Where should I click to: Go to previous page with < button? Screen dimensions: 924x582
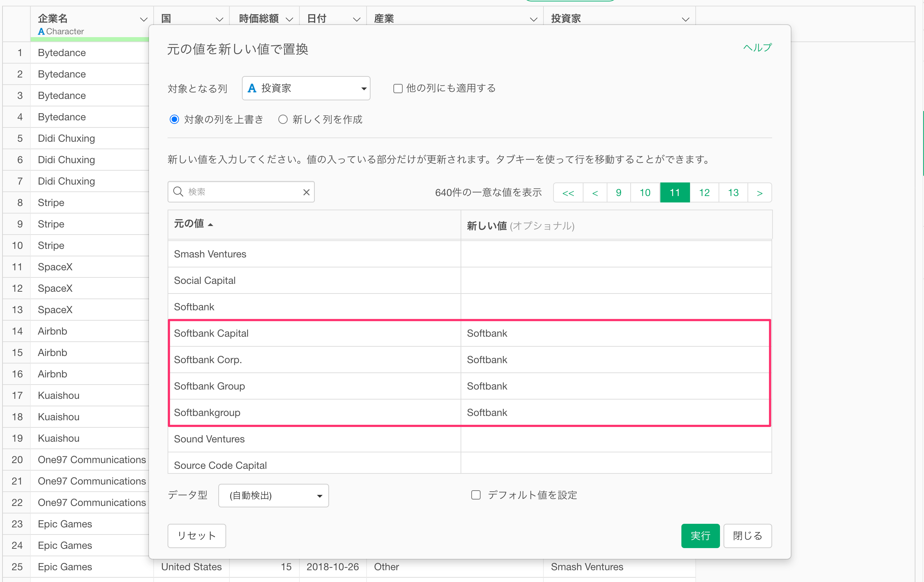click(x=595, y=192)
